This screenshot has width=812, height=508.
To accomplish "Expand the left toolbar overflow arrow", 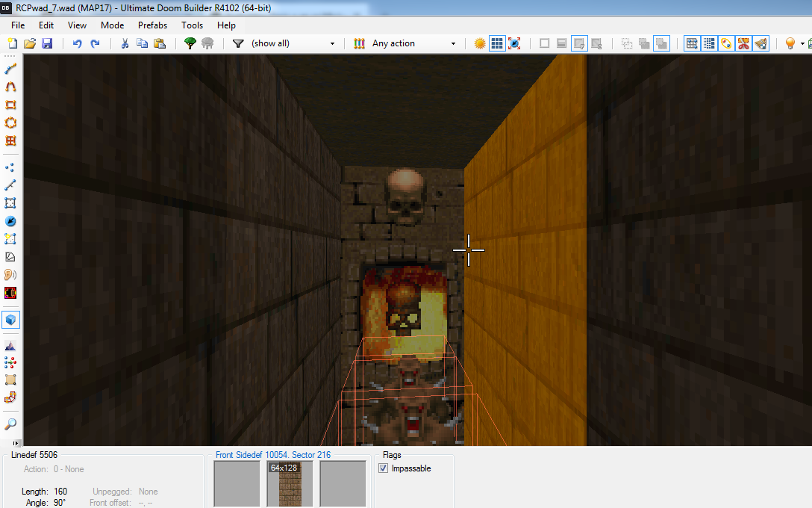I will (16, 443).
